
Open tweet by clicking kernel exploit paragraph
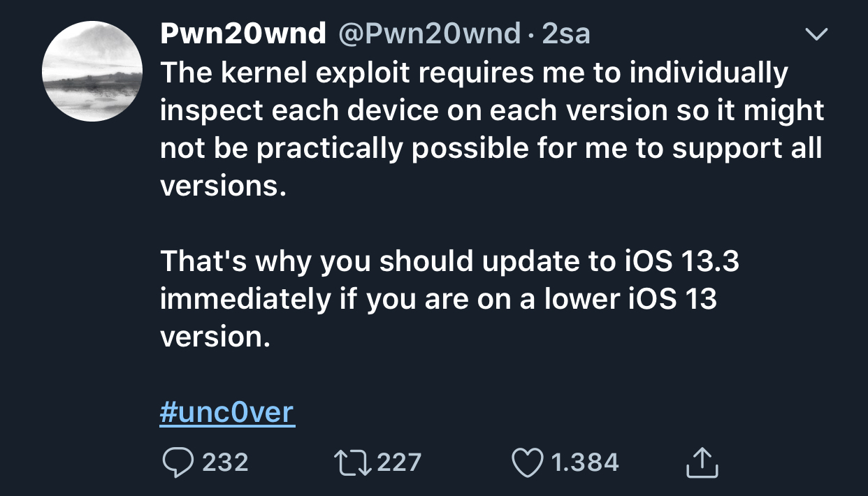[x=492, y=129]
